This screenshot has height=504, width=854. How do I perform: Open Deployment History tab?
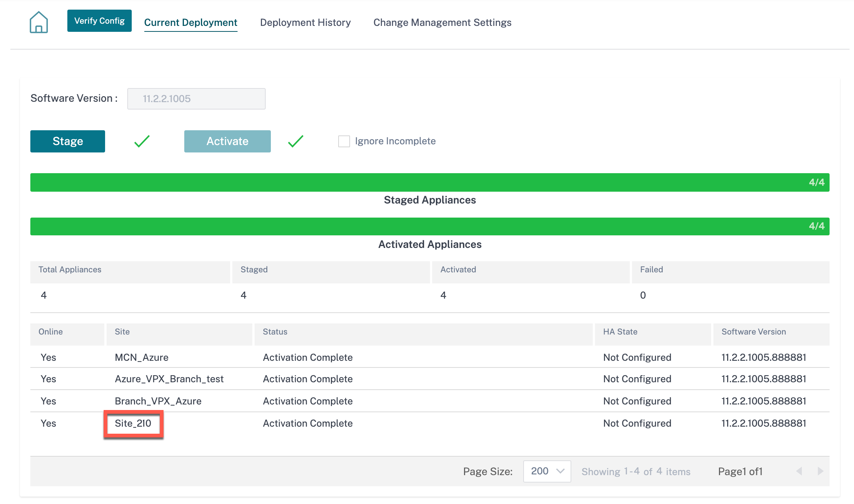click(x=305, y=23)
